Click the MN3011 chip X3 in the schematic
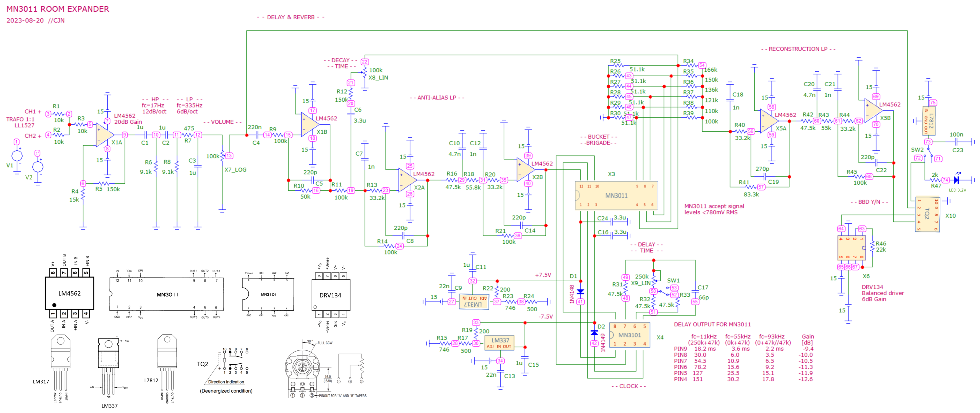 [616, 196]
